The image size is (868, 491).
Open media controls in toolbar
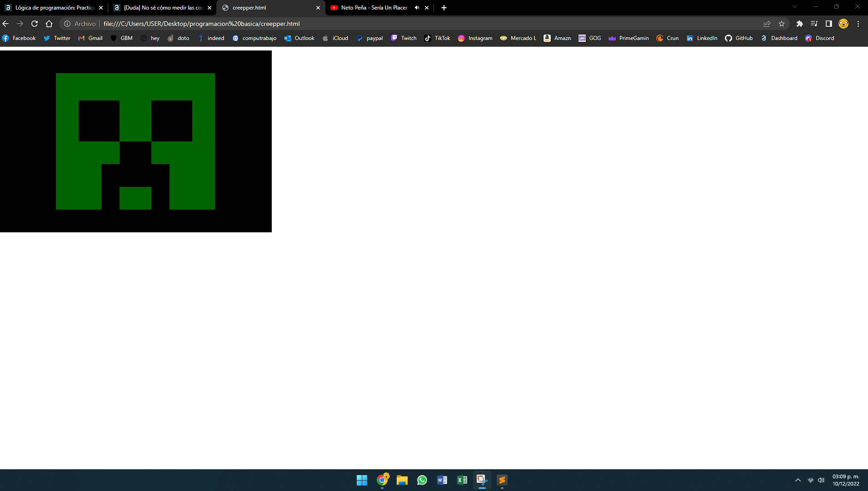[814, 24]
